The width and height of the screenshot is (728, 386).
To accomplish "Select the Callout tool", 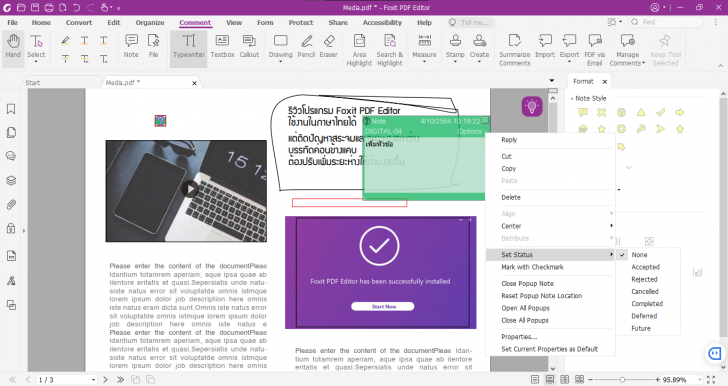I will [x=249, y=47].
